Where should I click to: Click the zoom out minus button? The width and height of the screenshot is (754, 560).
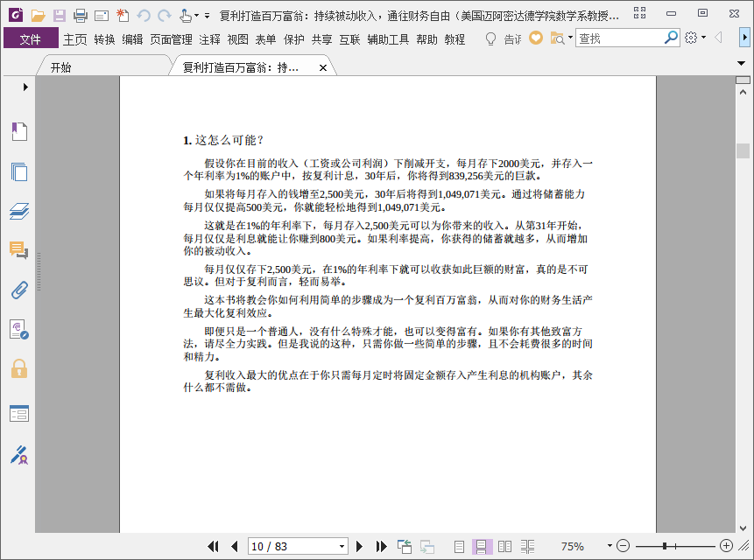click(624, 546)
